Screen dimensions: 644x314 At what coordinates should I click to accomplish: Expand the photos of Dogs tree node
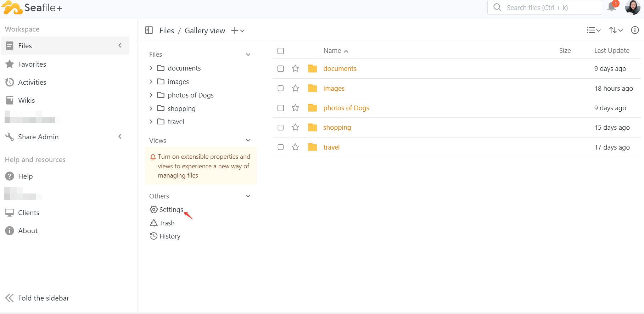(151, 95)
